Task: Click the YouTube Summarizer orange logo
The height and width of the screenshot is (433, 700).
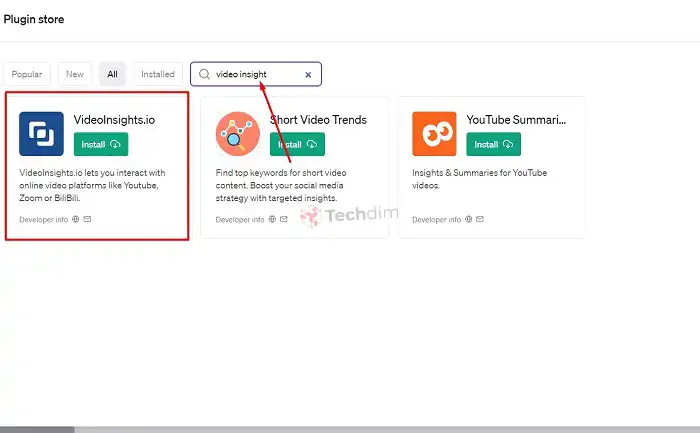Action: pos(434,133)
